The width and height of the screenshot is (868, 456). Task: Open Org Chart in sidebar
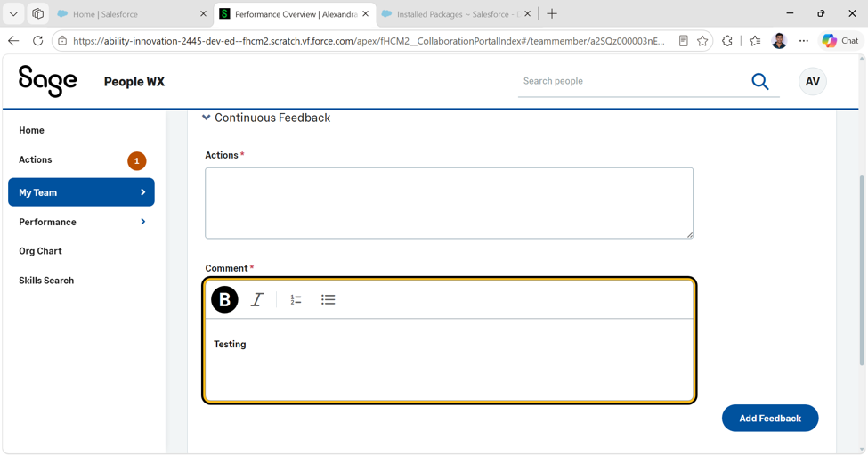click(x=40, y=251)
